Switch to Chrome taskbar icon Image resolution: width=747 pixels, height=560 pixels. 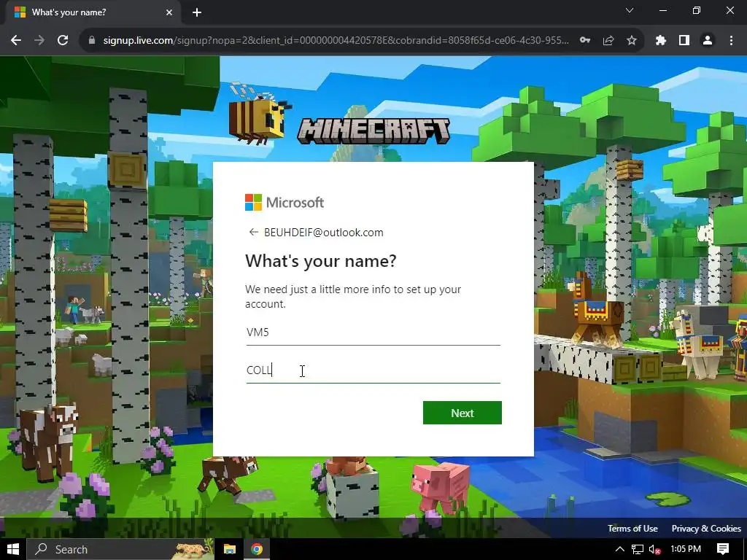coord(257,550)
